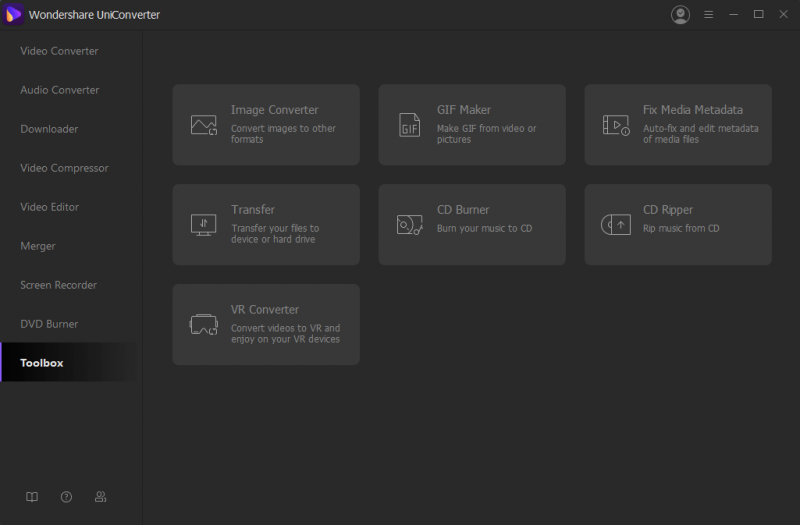Click "Burn your music to CD" text
The height and width of the screenshot is (525, 800).
click(x=484, y=229)
